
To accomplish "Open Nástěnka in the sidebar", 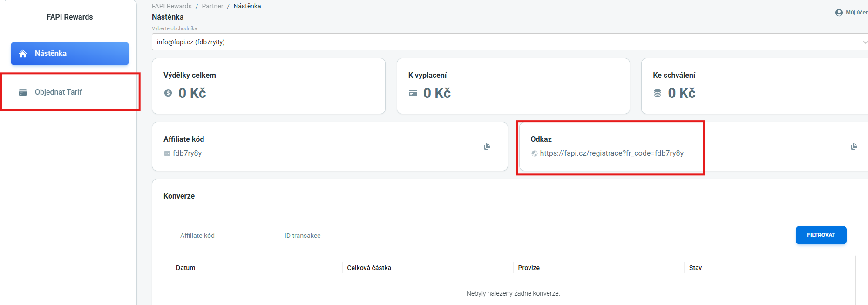I will pyautogui.click(x=70, y=54).
